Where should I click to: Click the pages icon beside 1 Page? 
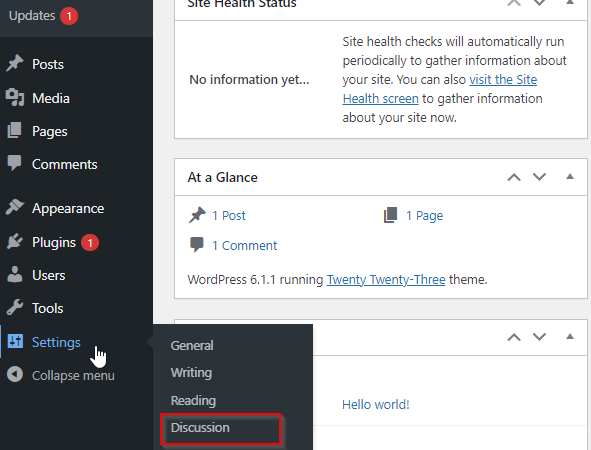pyautogui.click(x=390, y=215)
